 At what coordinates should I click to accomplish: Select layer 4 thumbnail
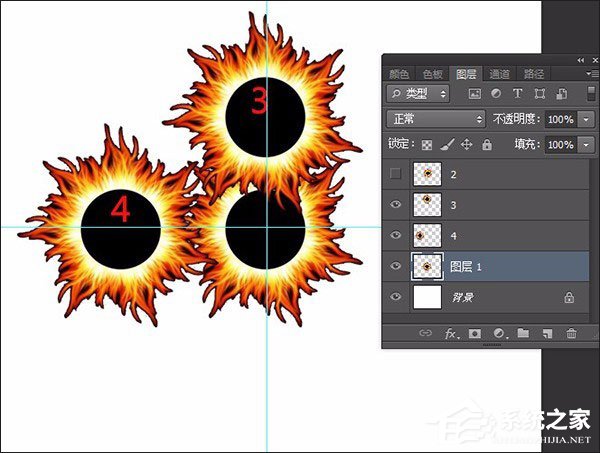click(x=427, y=235)
